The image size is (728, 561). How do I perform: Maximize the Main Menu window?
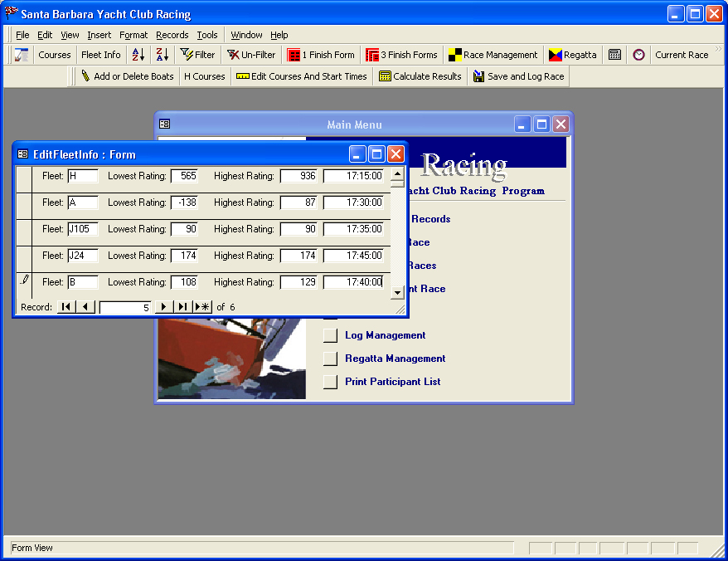pyautogui.click(x=541, y=124)
